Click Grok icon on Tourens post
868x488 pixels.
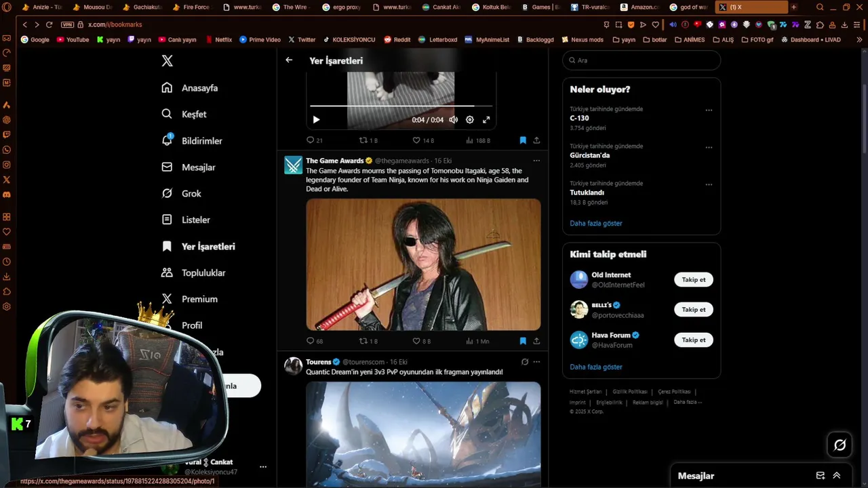[x=524, y=362]
